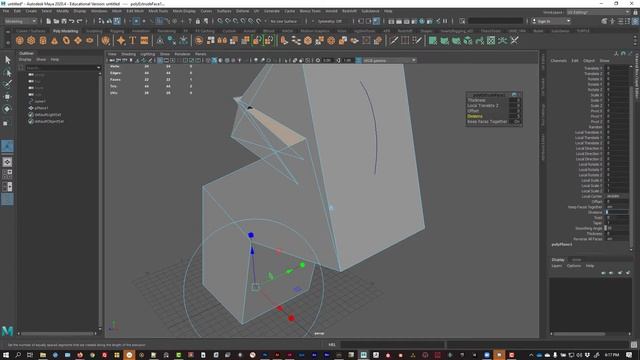Switch to the Rigging shelf tab

tap(117, 31)
